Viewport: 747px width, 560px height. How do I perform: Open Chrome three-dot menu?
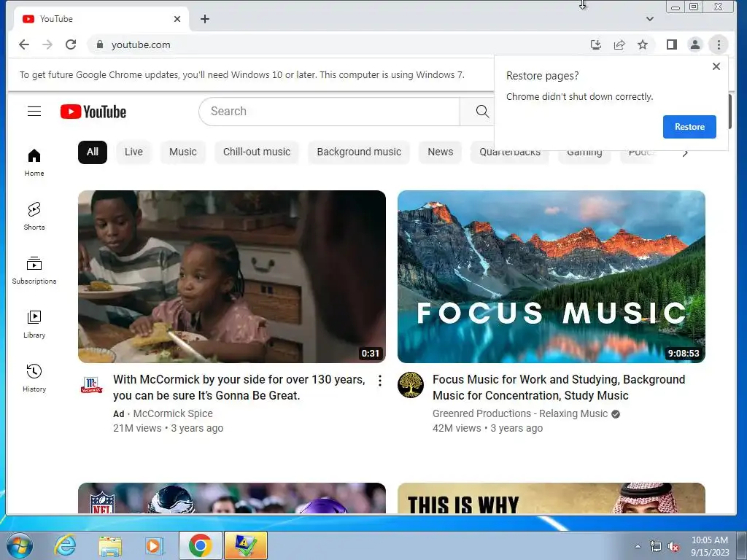click(x=719, y=44)
